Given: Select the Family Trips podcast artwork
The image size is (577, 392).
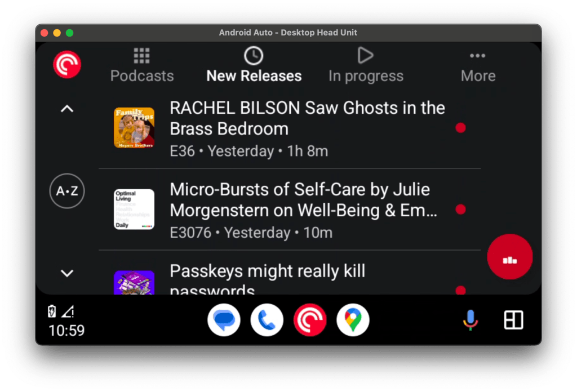Looking at the screenshot, I should tap(134, 128).
